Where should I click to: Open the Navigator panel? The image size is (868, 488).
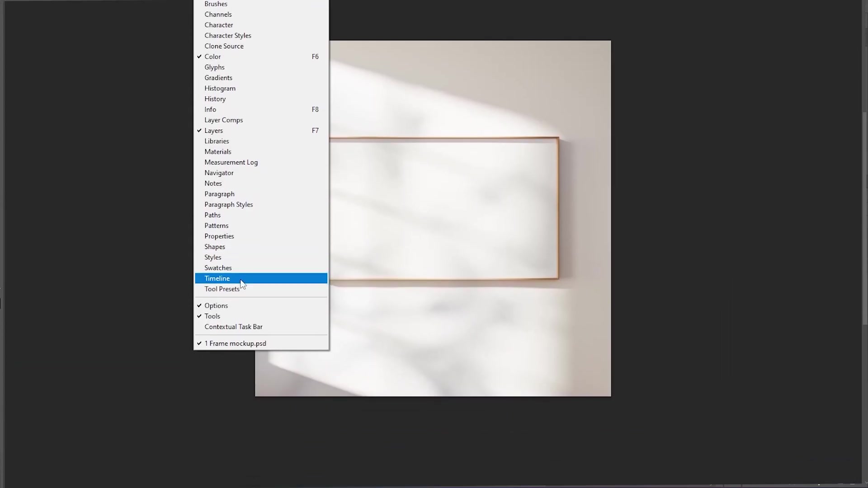219,173
